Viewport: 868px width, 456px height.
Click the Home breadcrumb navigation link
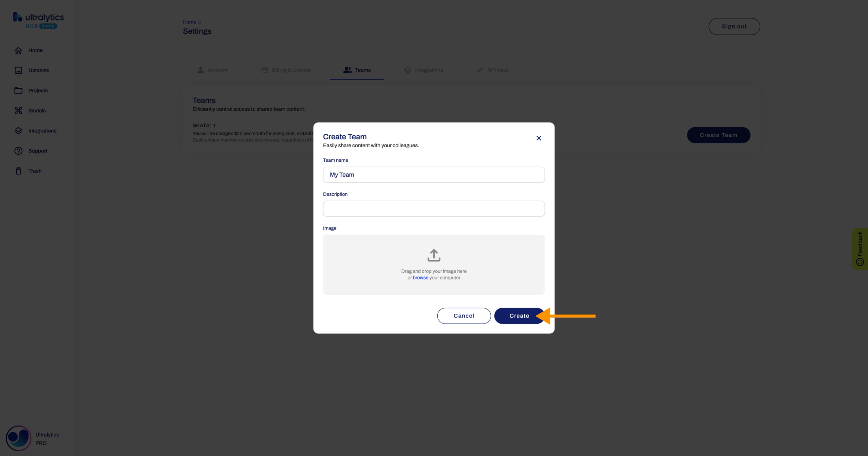(x=190, y=22)
